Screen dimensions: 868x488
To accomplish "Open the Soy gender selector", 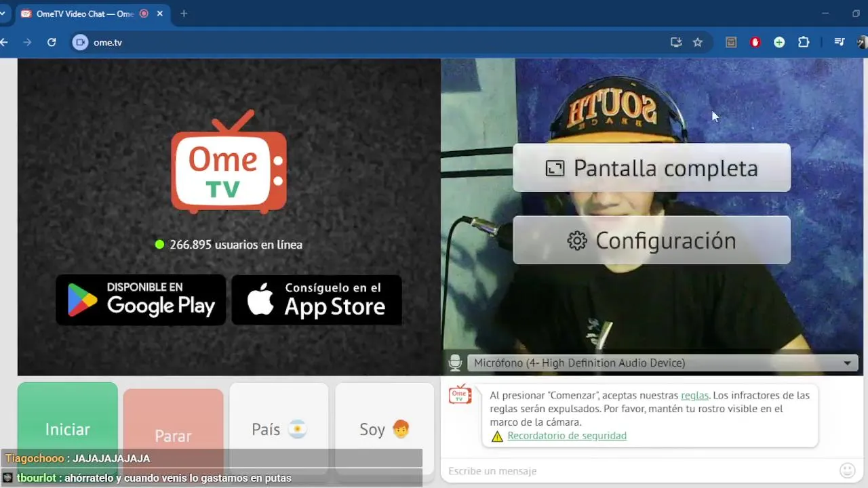I will (x=384, y=429).
